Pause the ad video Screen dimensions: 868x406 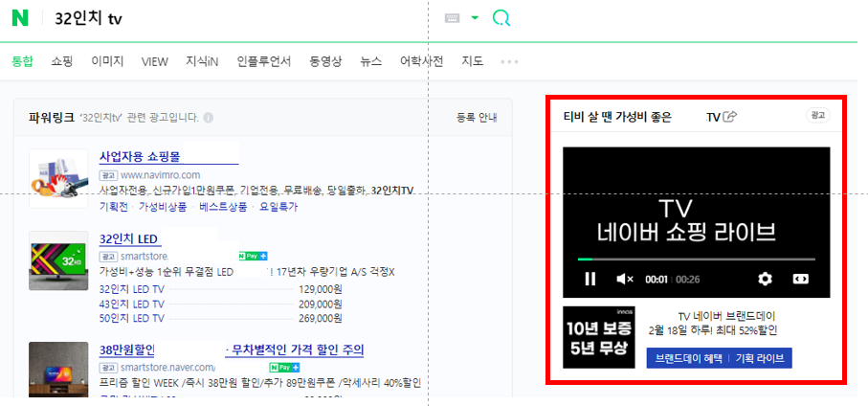(x=590, y=280)
